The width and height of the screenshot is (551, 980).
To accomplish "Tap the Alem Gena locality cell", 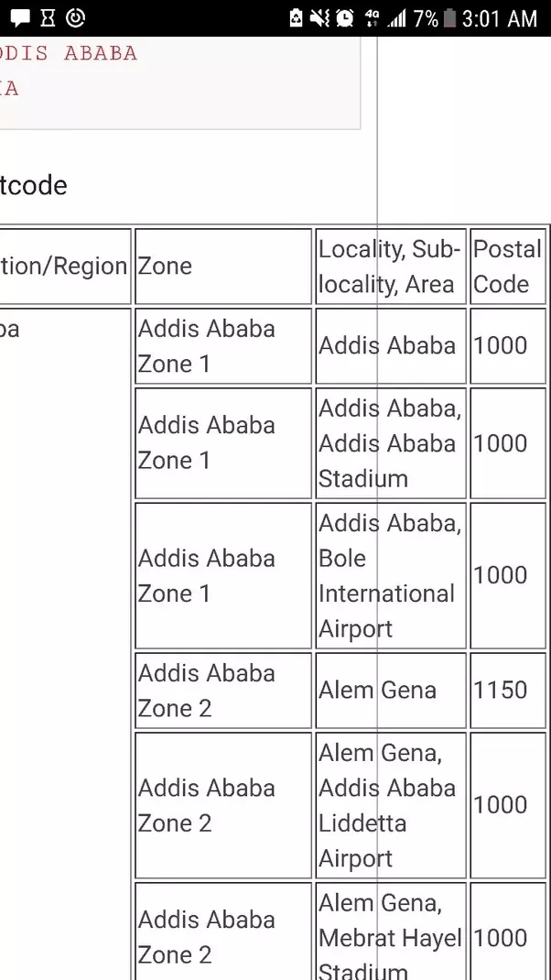I will tap(390, 691).
